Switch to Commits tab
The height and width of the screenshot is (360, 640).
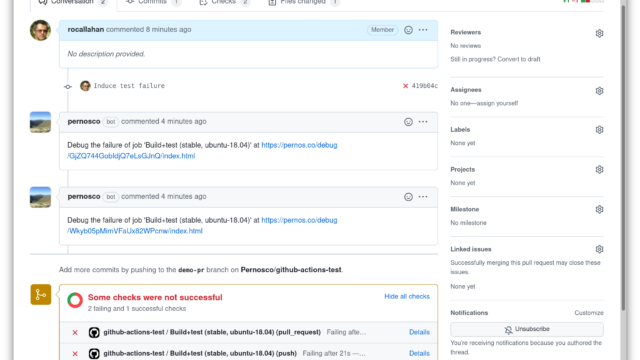pyautogui.click(x=153, y=2)
